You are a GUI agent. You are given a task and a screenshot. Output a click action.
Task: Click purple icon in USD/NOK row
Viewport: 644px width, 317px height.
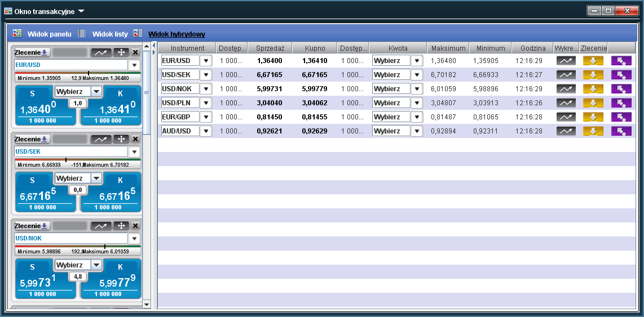[621, 88]
